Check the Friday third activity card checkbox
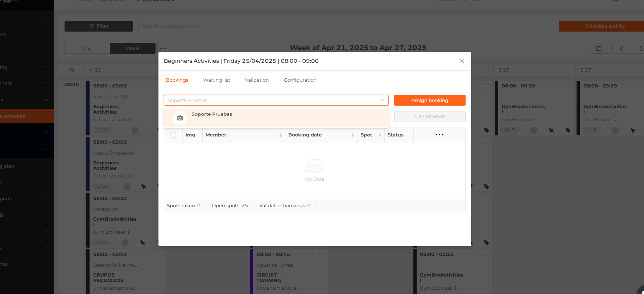This screenshot has height=294, width=644. tap(486, 199)
